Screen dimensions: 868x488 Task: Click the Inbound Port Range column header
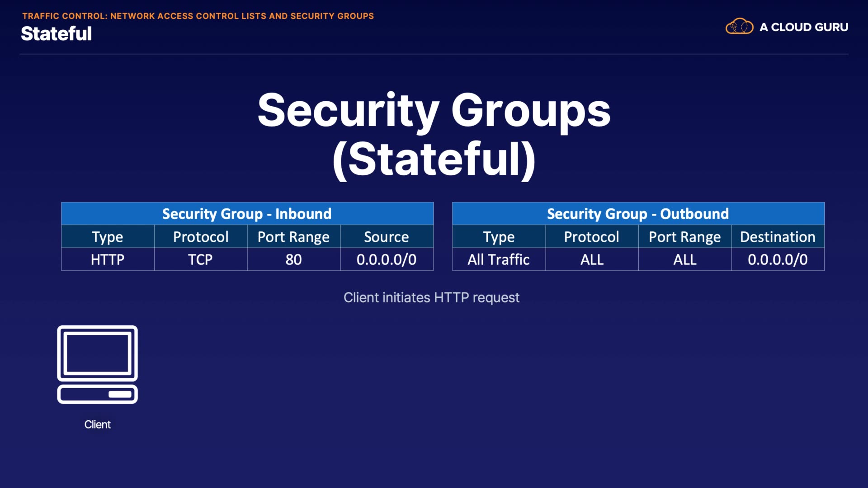click(x=293, y=237)
